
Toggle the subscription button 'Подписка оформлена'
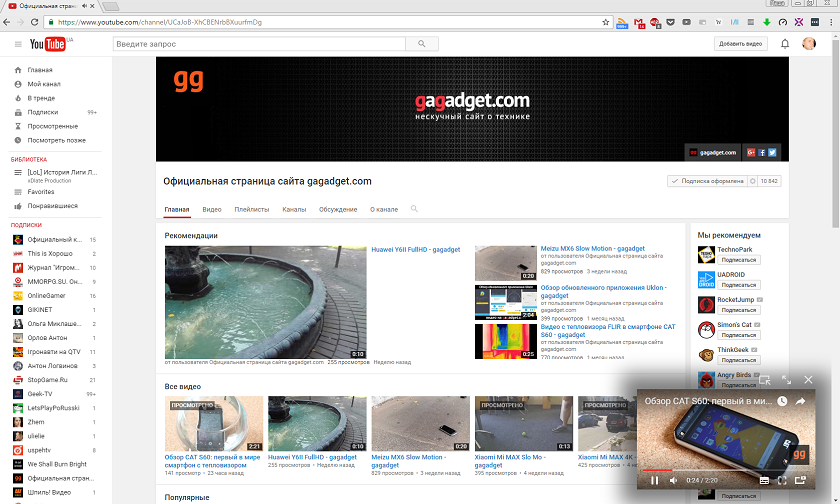[x=707, y=181]
